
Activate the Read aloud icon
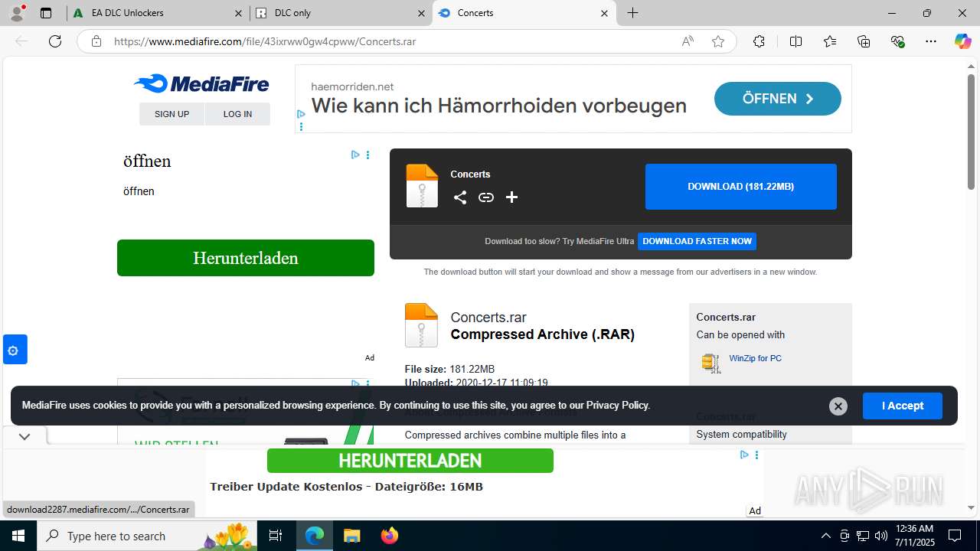pos(688,41)
